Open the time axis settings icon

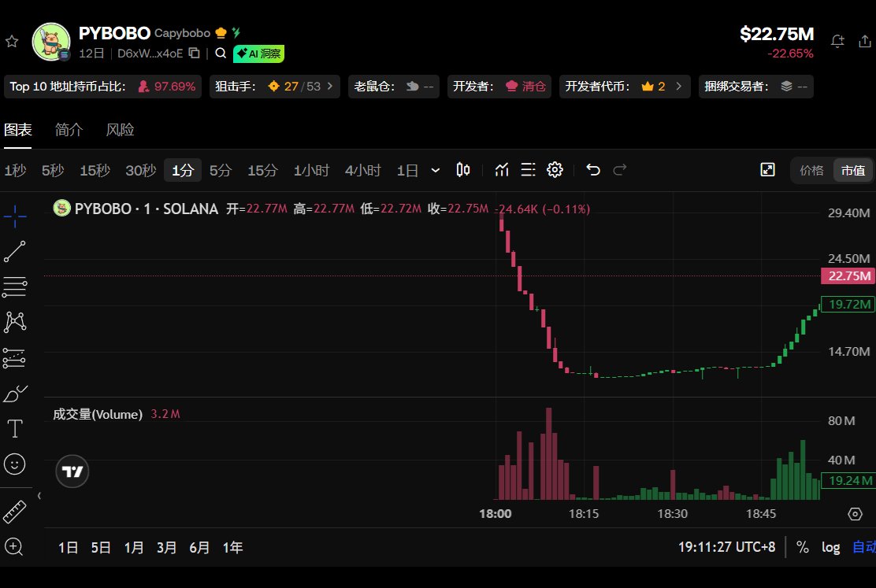coord(855,514)
